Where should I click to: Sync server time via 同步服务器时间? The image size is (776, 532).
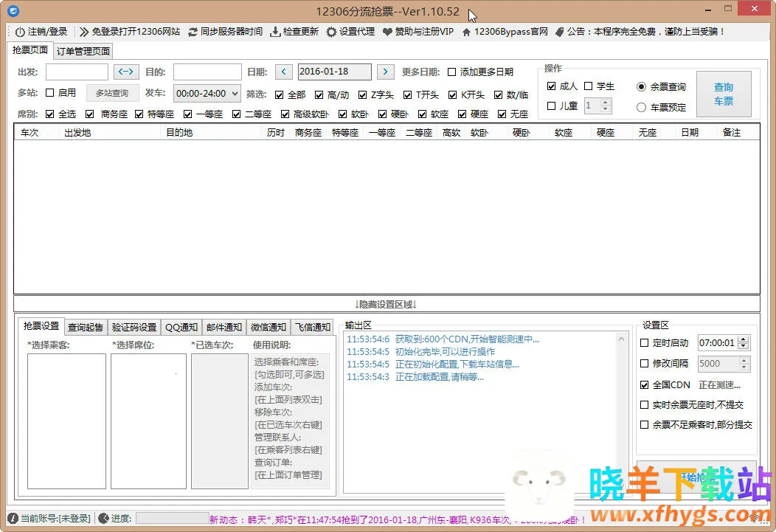tap(225, 32)
